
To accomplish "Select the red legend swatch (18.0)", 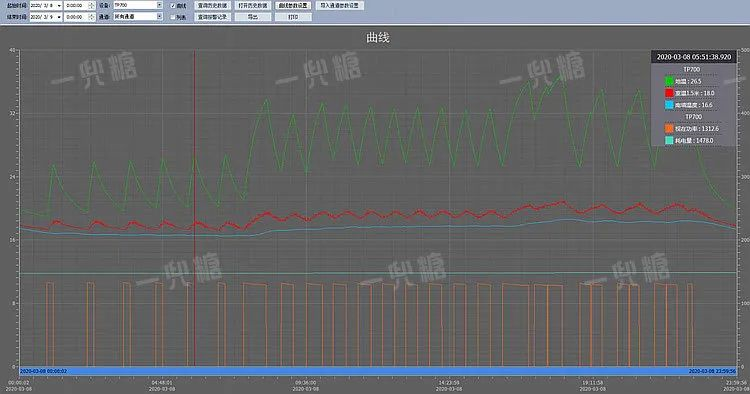I will click(x=669, y=93).
